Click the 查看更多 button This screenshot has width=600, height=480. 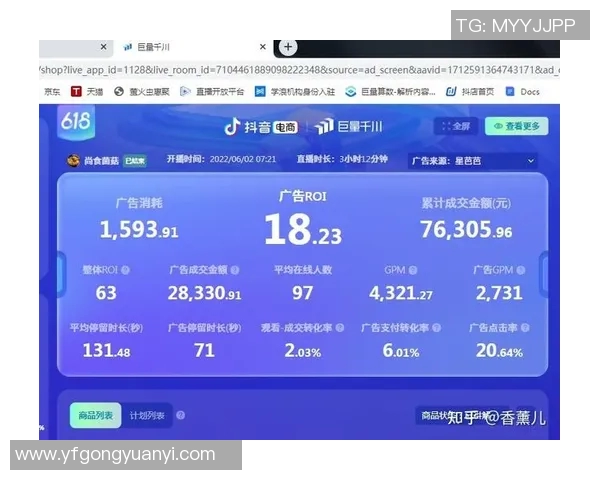(517, 126)
